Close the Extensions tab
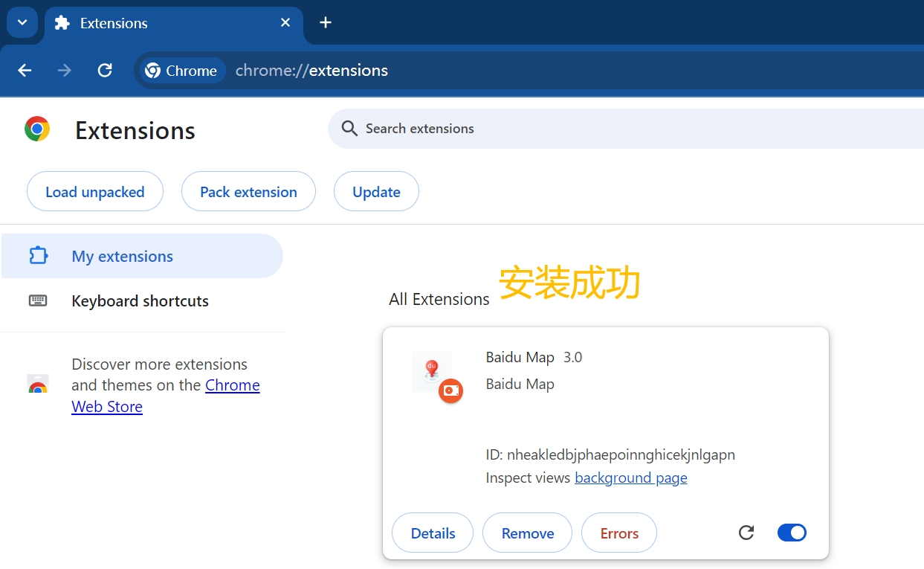The width and height of the screenshot is (924, 569). (x=285, y=23)
